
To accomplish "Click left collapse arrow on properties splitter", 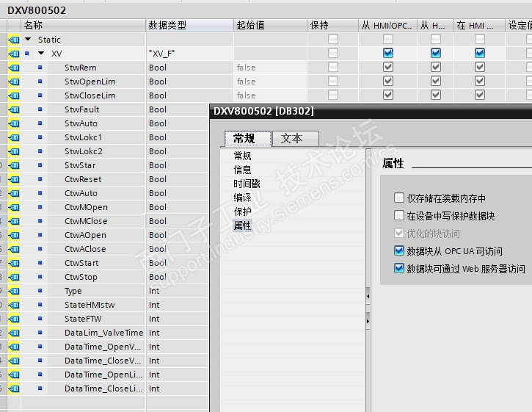I will tap(368, 297).
